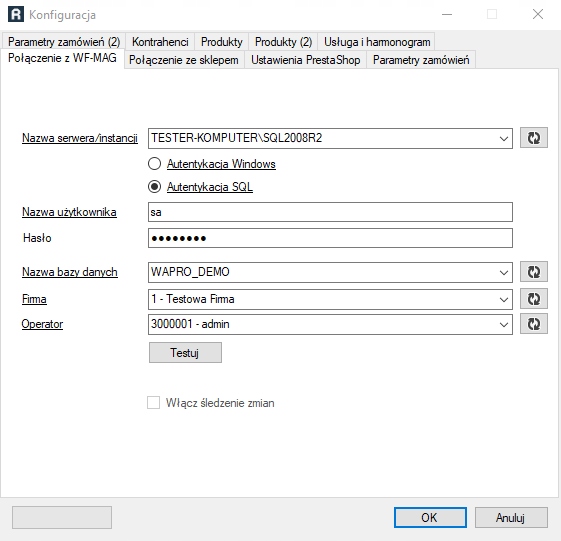The image size is (561, 541).
Task: Click the Konfiguracja app icon in title bar
Action: coord(16,15)
